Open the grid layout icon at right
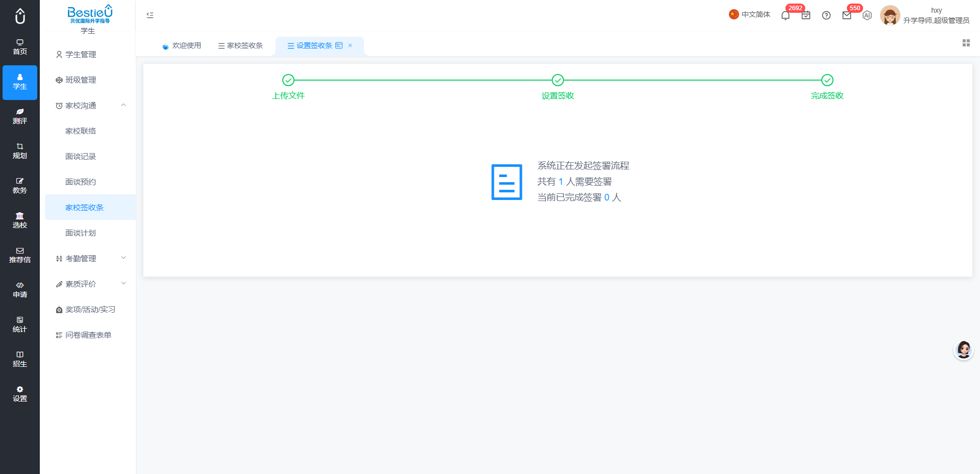The width and height of the screenshot is (980, 474). (x=966, y=43)
